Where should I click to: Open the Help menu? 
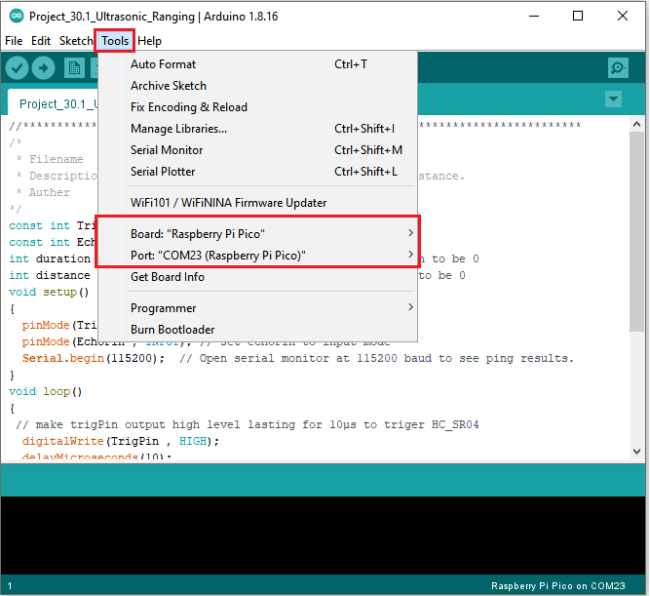(x=149, y=41)
